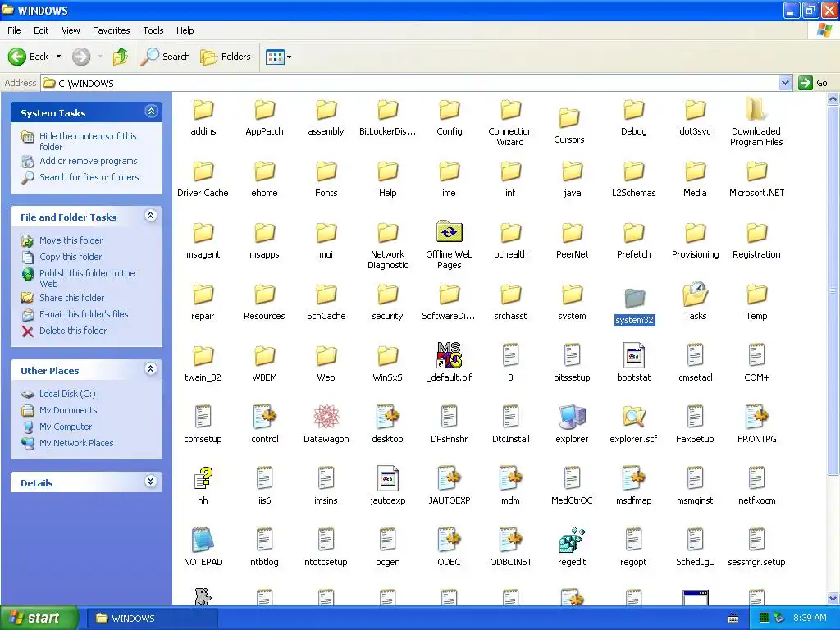Open Search in the toolbar
This screenshot has height=630, width=840.
(x=166, y=57)
